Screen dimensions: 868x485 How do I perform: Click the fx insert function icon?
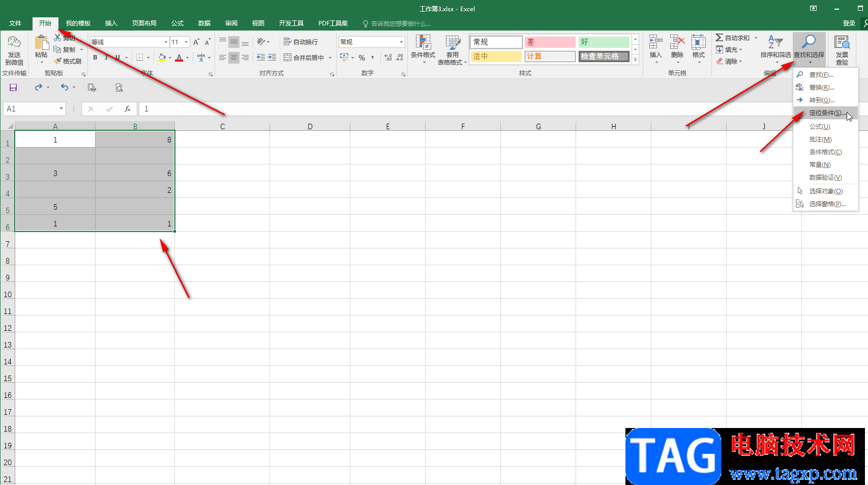128,109
